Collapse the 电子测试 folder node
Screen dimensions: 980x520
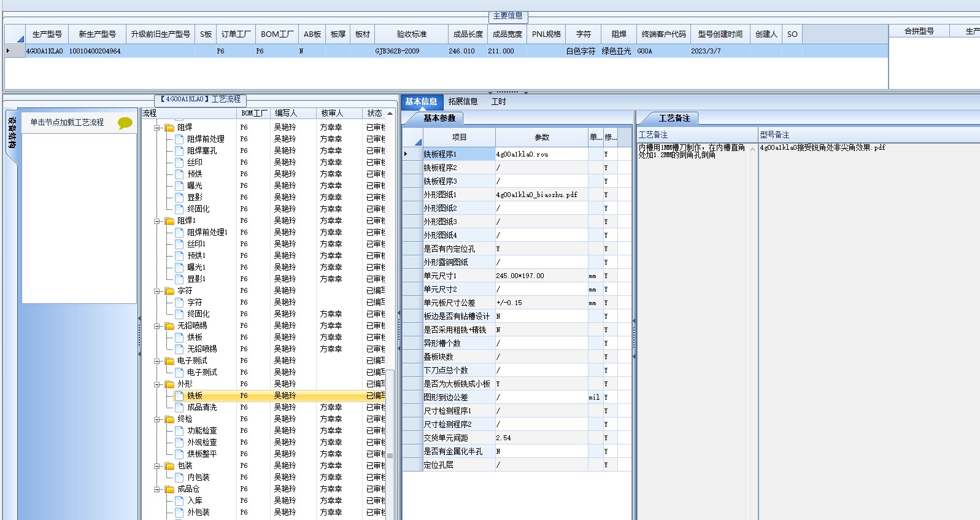[157, 361]
